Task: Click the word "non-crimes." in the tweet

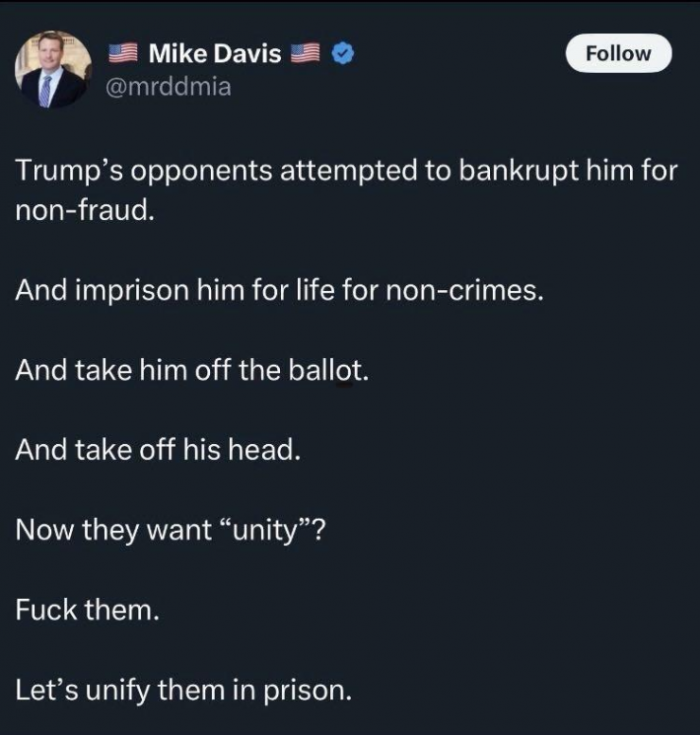Action: tap(471, 292)
